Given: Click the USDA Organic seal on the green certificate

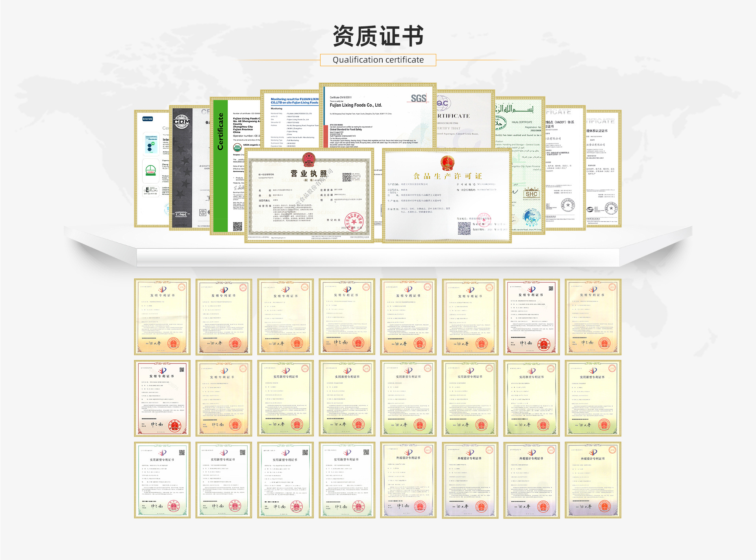Looking at the screenshot, I should (x=237, y=148).
